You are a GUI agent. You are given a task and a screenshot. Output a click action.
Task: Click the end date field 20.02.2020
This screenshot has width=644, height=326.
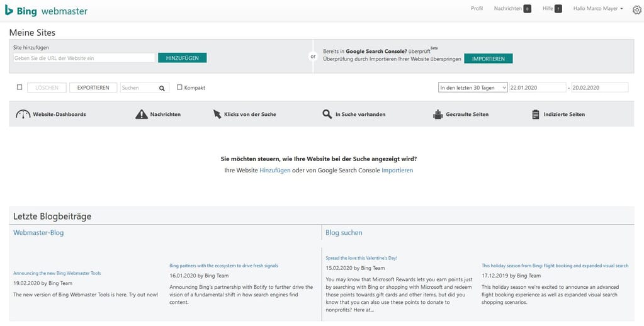click(x=600, y=87)
